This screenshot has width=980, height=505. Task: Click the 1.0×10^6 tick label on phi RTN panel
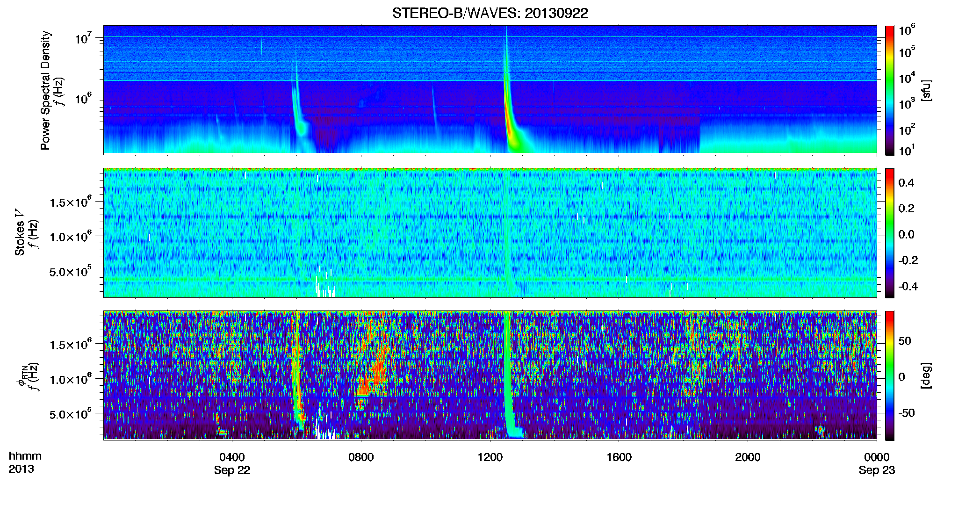pyautogui.click(x=70, y=379)
